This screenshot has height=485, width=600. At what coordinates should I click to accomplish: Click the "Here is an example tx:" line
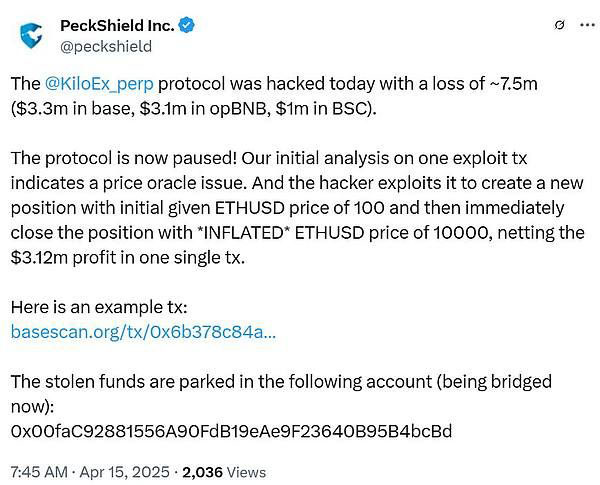[99, 307]
